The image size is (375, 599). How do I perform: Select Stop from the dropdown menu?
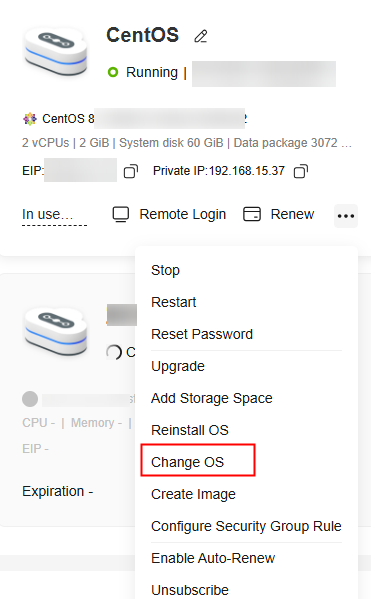(x=165, y=270)
